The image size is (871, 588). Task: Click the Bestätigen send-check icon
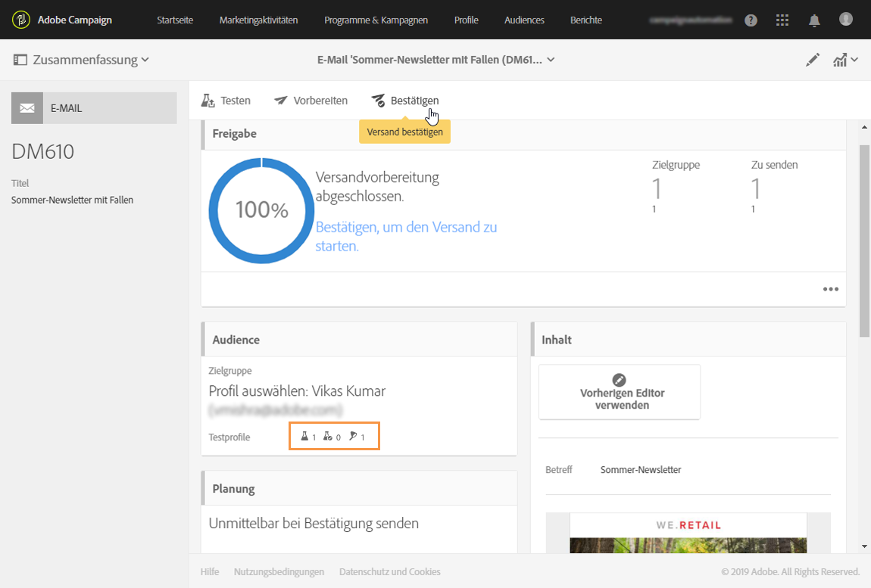[378, 101]
